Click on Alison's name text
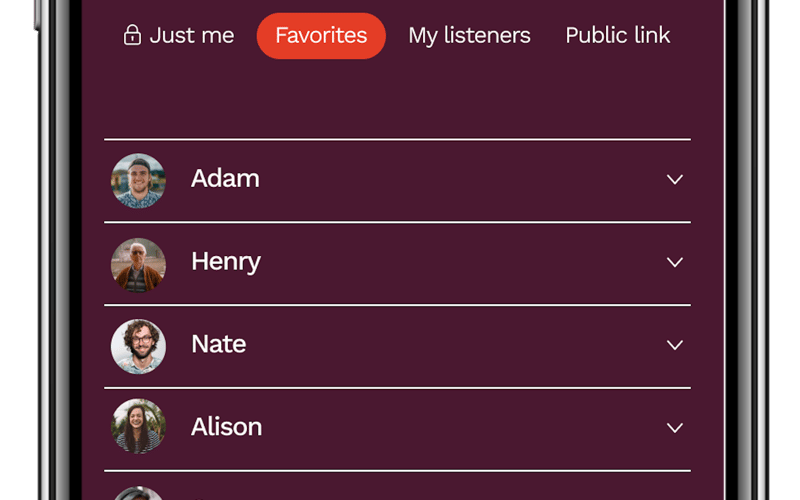The width and height of the screenshot is (800, 500). tap(226, 427)
